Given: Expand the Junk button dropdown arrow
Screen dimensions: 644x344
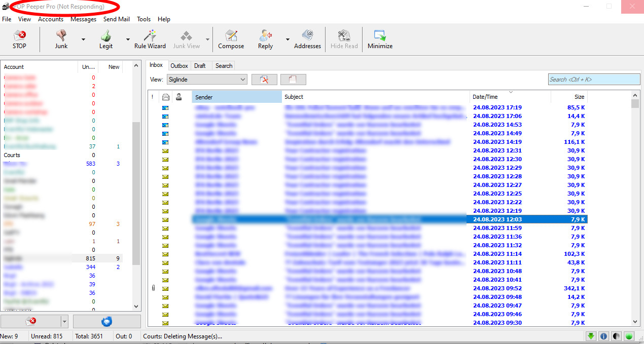Looking at the screenshot, I should point(83,40).
